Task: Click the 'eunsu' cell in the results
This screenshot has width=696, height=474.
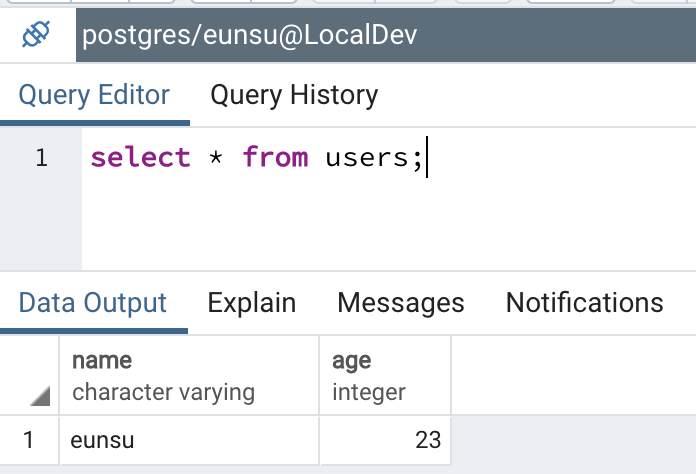Action: [189, 440]
